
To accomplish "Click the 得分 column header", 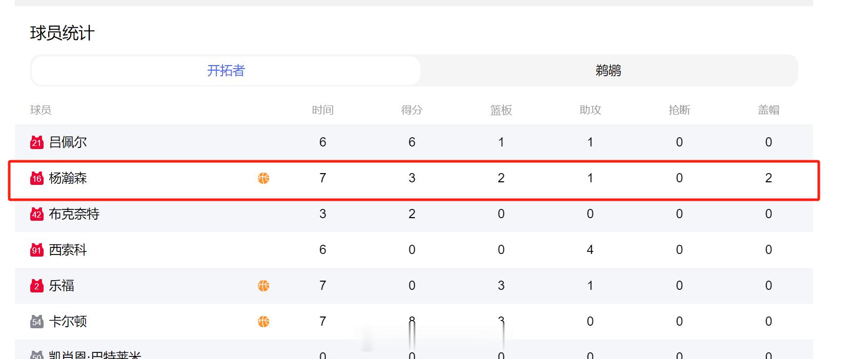I will coord(412,110).
